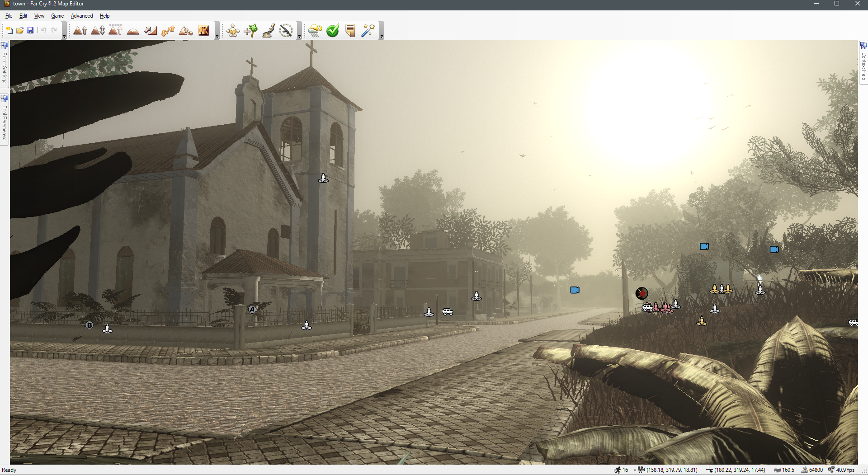
Task: Open the View menu
Action: pyautogui.click(x=39, y=16)
